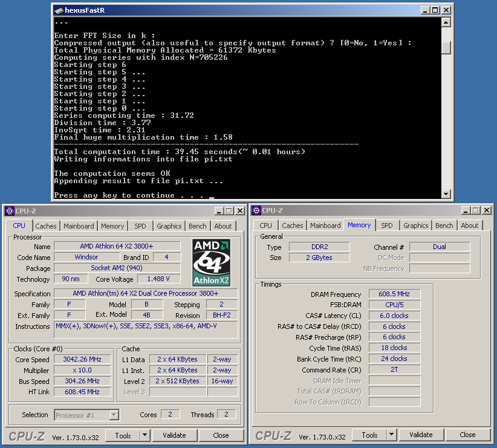Click the Core Speed value '3042.26 MHz'
This screenshot has height=448, width=497.
[x=82, y=359]
